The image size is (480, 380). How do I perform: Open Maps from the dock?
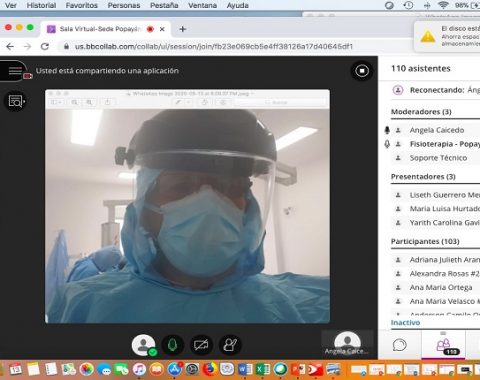tap(68, 369)
